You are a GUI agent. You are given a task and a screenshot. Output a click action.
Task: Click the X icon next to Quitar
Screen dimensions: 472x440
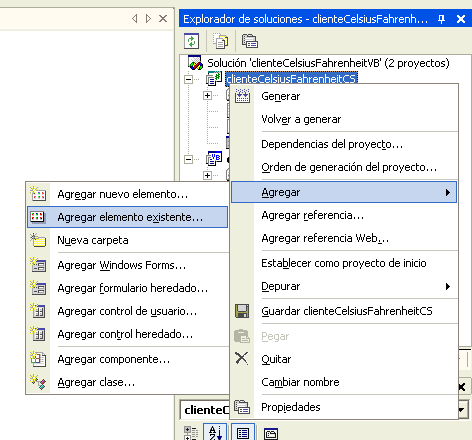tap(242, 358)
